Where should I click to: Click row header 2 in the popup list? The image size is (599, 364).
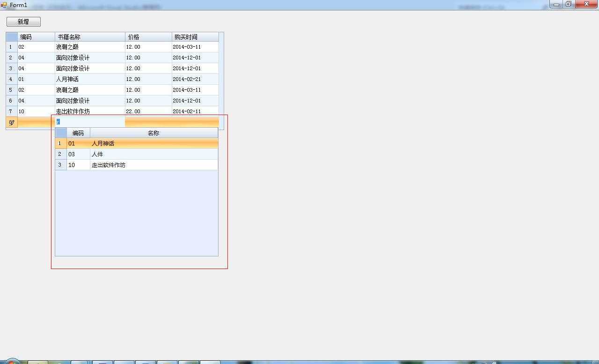pos(61,154)
